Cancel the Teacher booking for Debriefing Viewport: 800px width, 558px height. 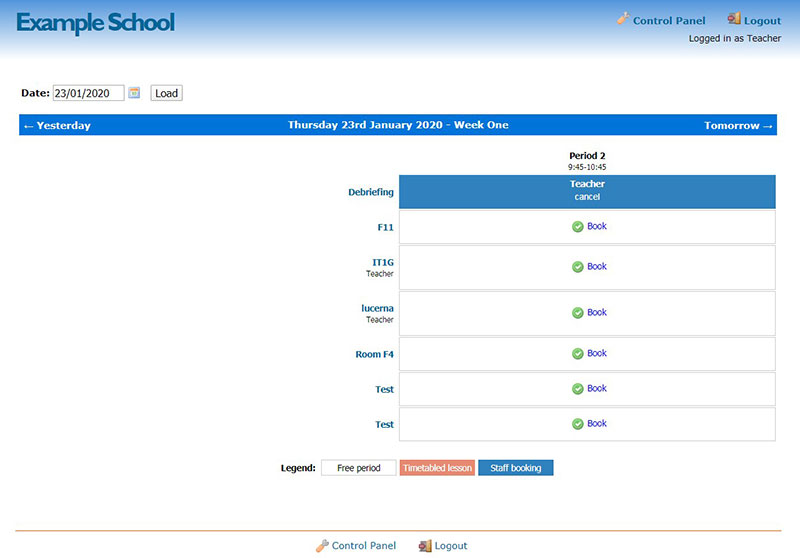pos(587,197)
